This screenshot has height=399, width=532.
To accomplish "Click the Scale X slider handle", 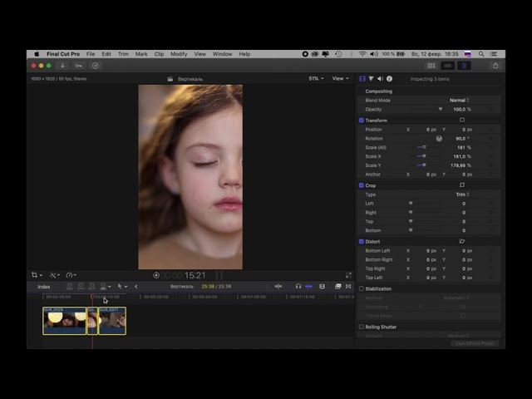I will [x=424, y=156].
